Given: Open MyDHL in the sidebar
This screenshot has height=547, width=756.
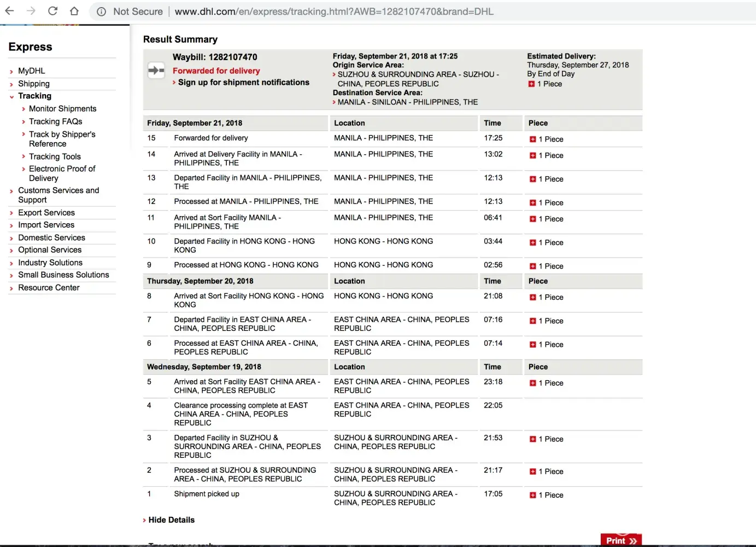Looking at the screenshot, I should 32,71.
